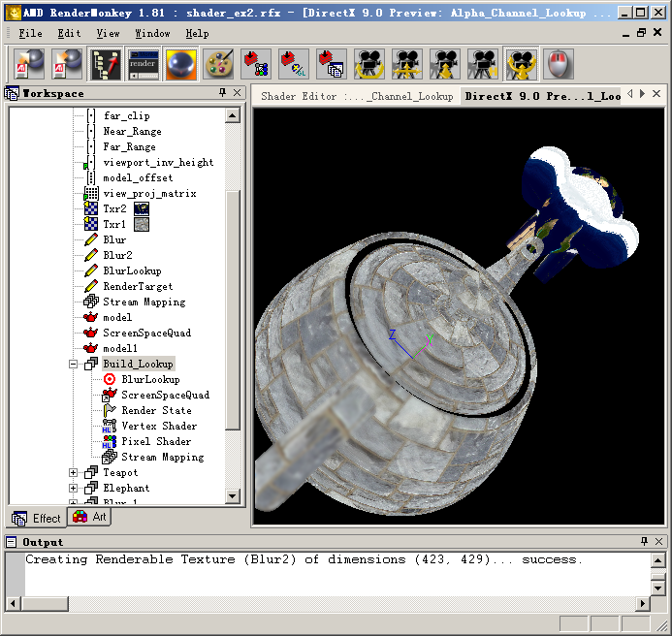The width and height of the screenshot is (672, 636).
Task: Click the Render State flag icon
Action: tap(110, 410)
